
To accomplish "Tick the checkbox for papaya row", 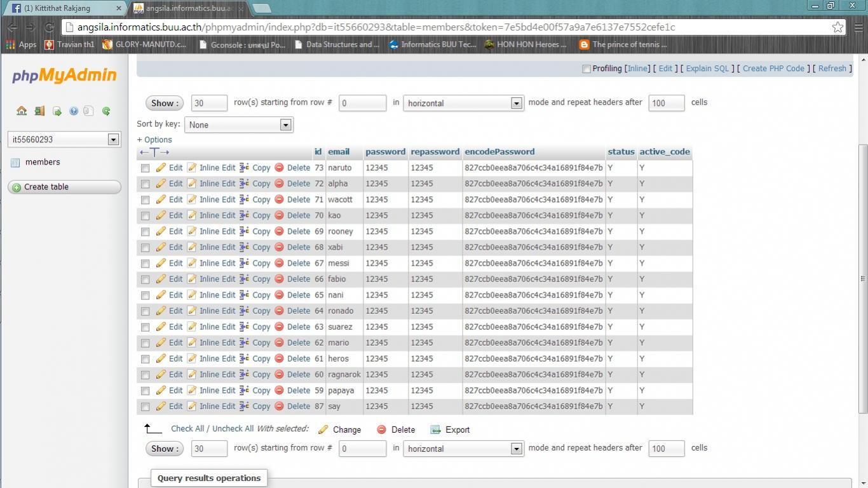I will click(x=145, y=391).
